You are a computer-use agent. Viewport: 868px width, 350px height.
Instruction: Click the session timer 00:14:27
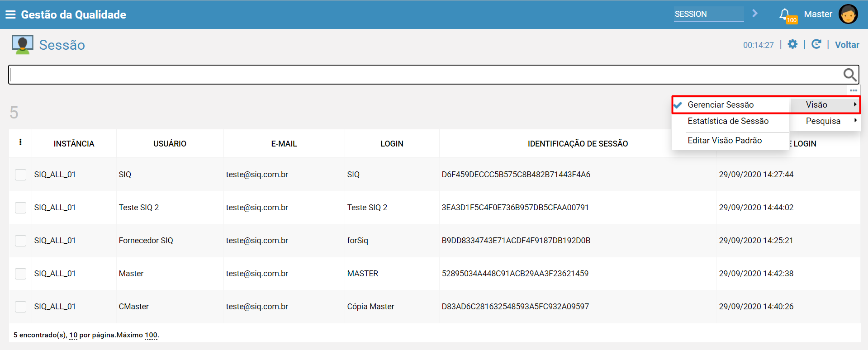coord(758,45)
